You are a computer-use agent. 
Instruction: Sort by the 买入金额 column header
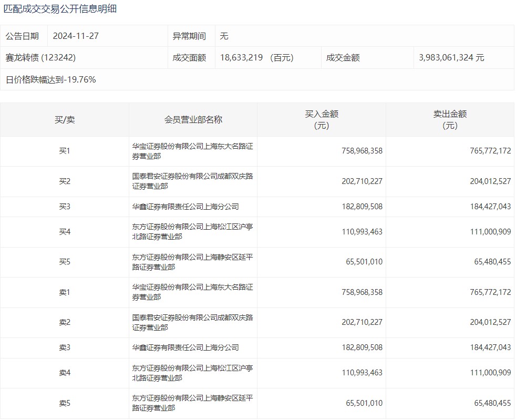coord(321,120)
